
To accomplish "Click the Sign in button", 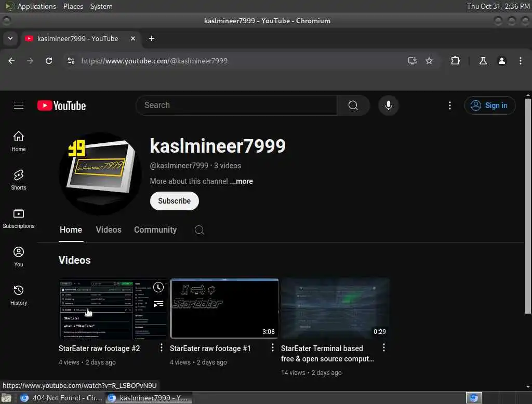I will point(490,105).
